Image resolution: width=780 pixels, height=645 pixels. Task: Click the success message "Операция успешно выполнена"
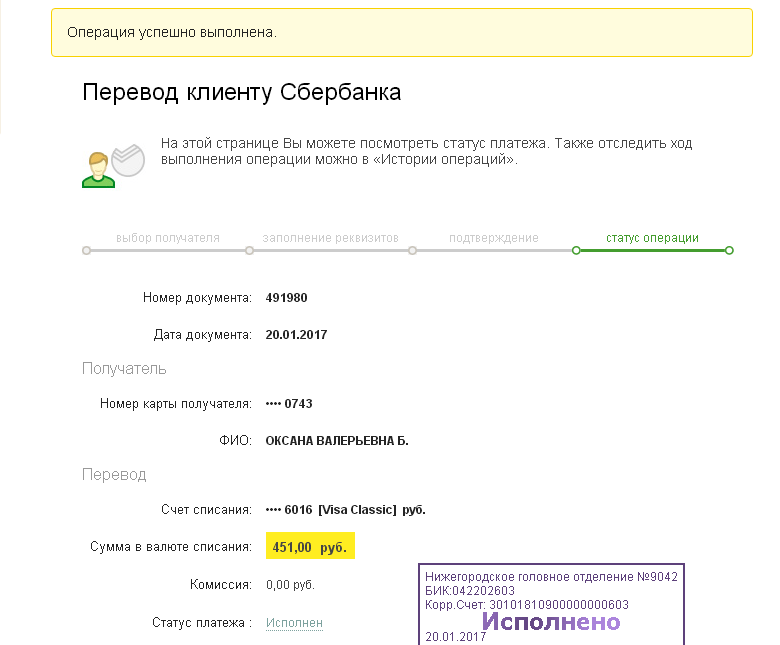click(x=172, y=33)
